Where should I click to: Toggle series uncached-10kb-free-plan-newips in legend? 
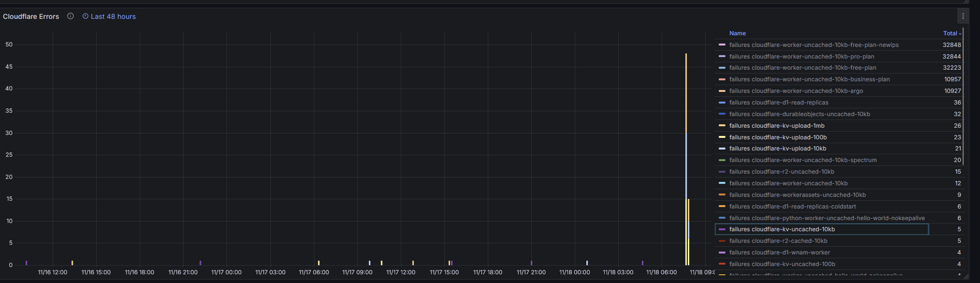(814, 45)
